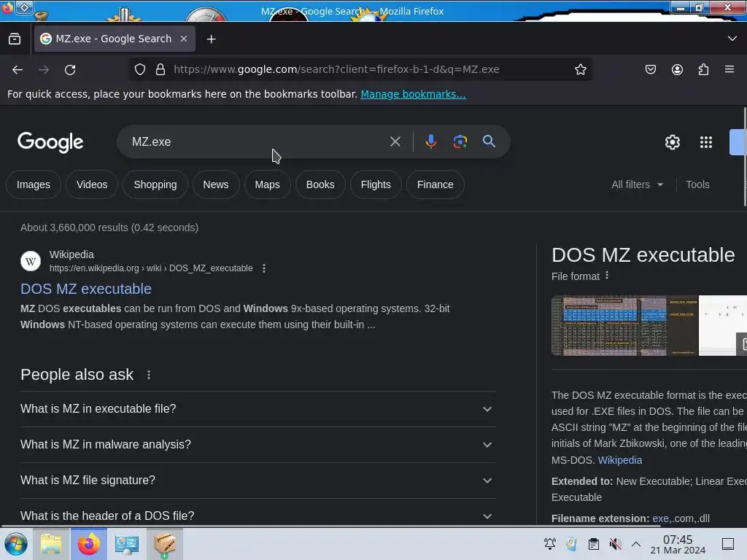Screen dimensions: 747x560
Task: Expand What is MZ file signature?
Action: (258, 481)
